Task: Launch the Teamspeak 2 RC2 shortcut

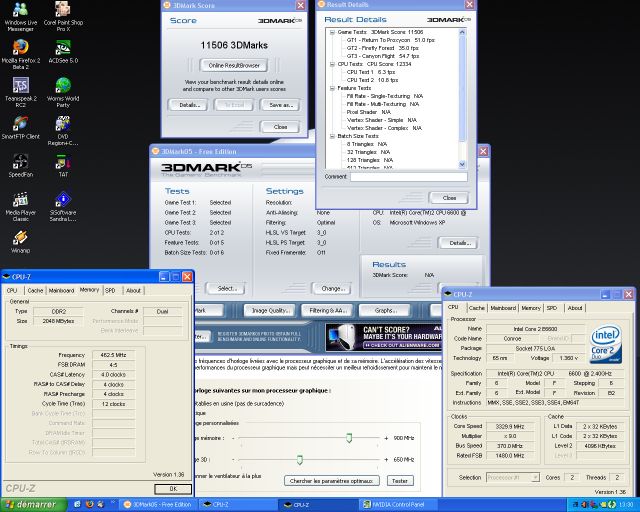Action: click(x=21, y=92)
